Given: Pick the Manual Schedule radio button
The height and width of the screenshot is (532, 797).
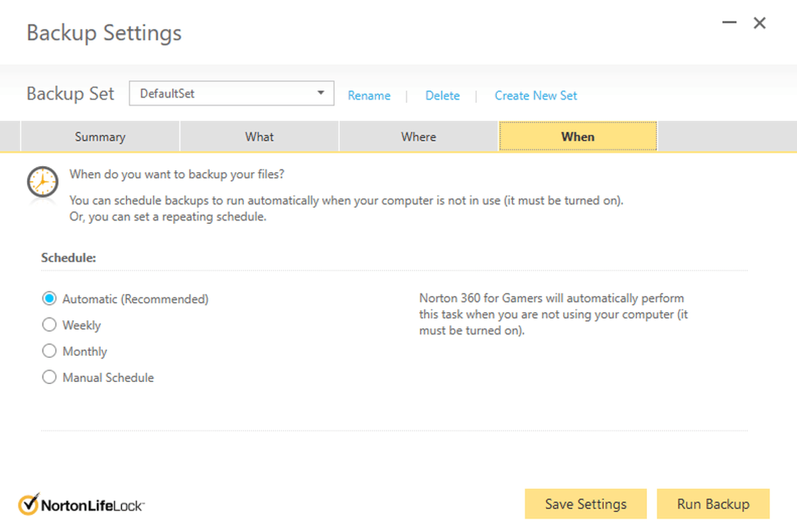Looking at the screenshot, I should [49, 377].
